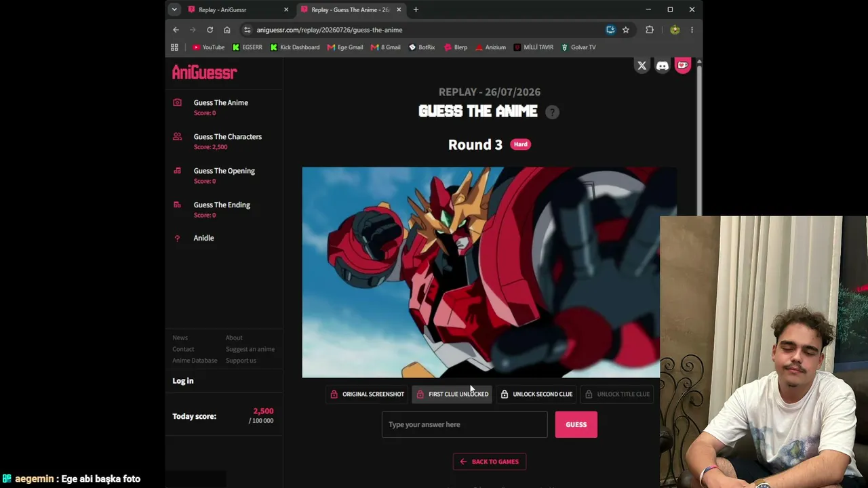Open the News footer link
The image size is (868, 488).
180,338
